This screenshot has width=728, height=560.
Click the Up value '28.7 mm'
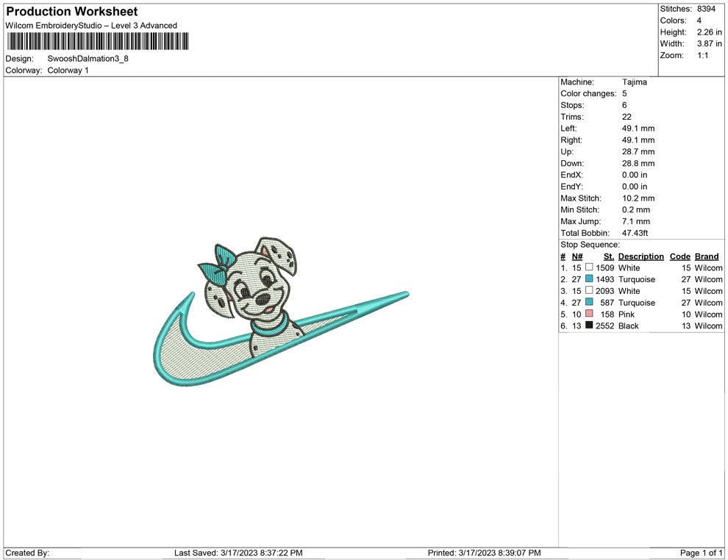[x=638, y=151]
